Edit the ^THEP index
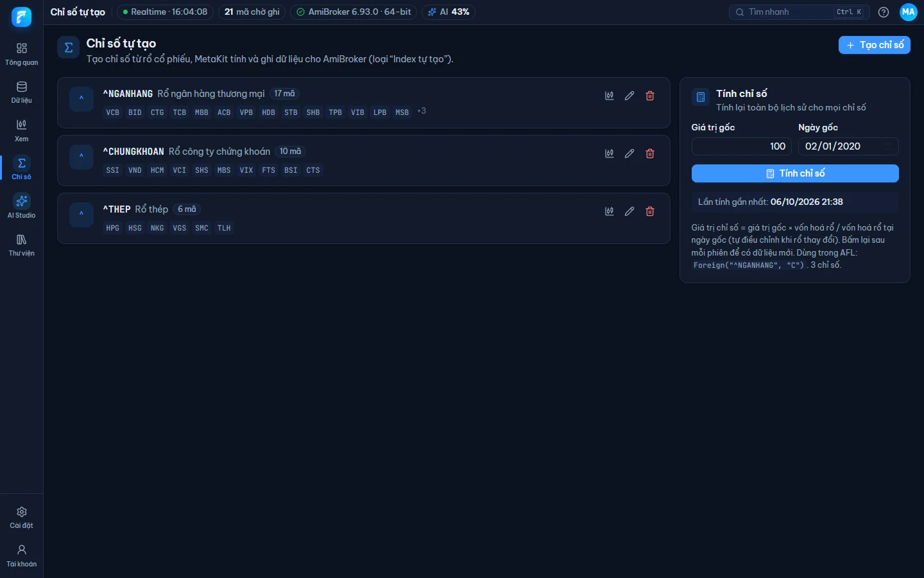The image size is (924, 578). 629,211
